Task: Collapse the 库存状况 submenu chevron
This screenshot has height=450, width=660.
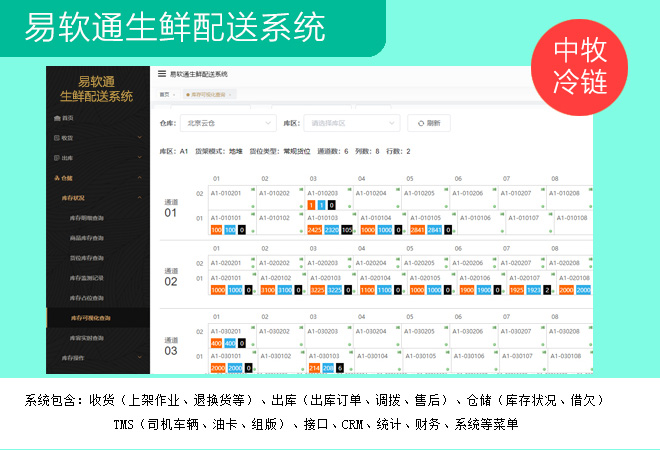Action: pyautogui.click(x=140, y=197)
